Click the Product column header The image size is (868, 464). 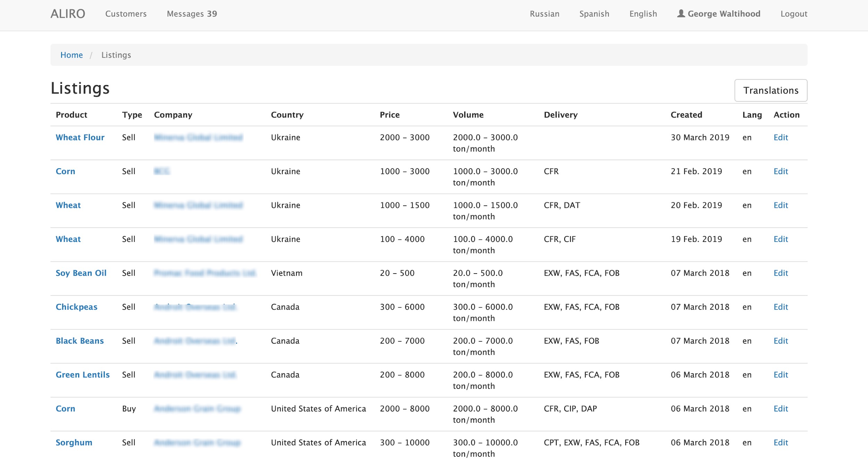72,115
